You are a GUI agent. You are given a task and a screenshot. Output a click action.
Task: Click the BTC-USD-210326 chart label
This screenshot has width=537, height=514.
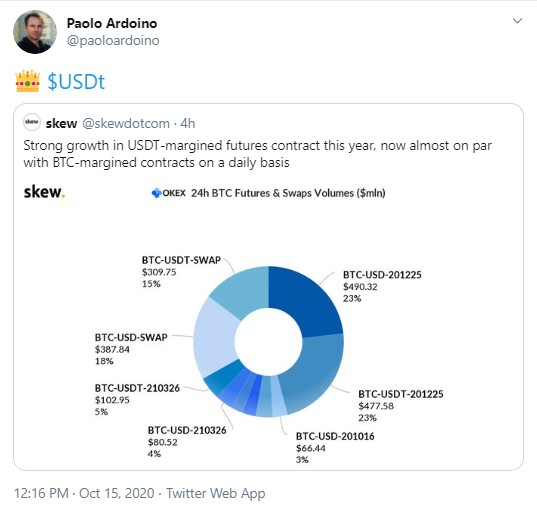click(x=187, y=430)
